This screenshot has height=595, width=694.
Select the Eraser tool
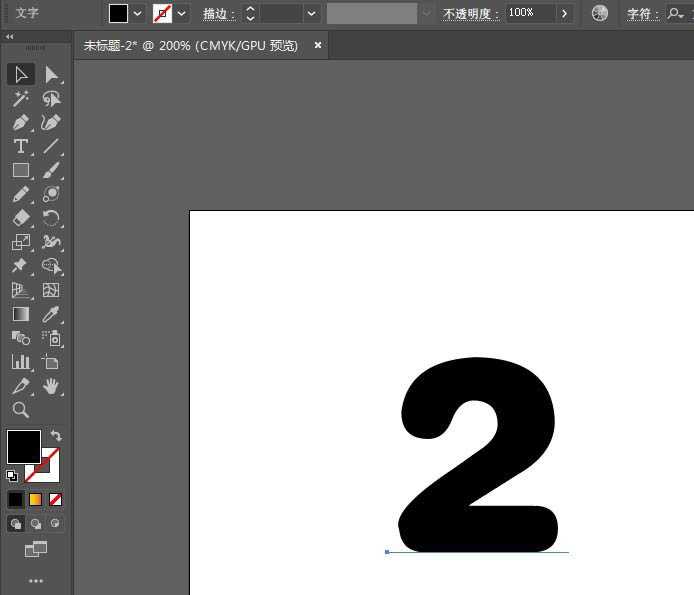pyautogui.click(x=21, y=218)
